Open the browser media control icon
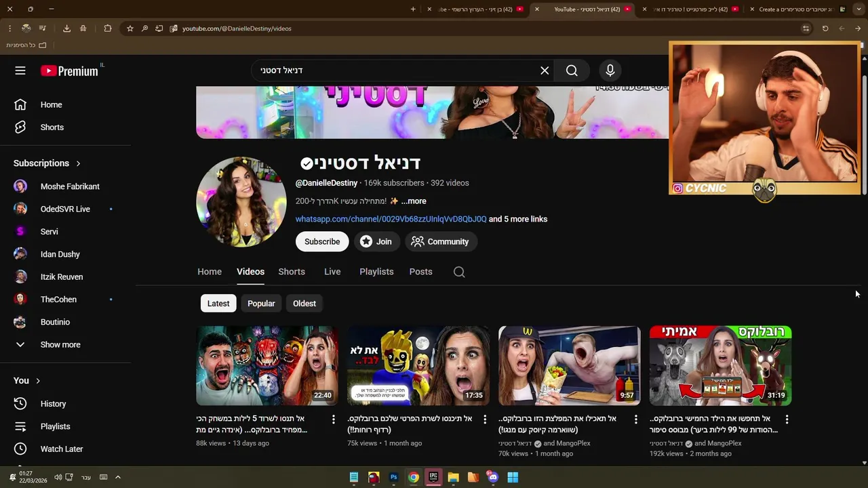Screen dimensions: 868x488 coord(42,28)
